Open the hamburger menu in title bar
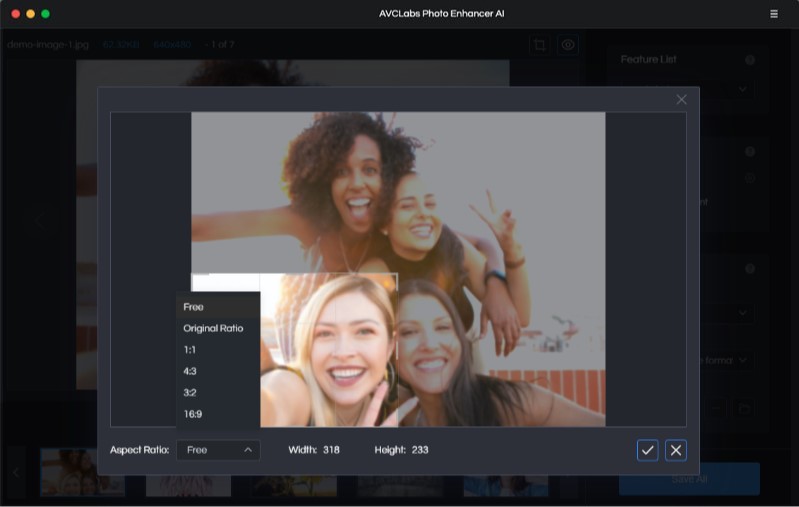This screenshot has height=507, width=799. (x=774, y=14)
